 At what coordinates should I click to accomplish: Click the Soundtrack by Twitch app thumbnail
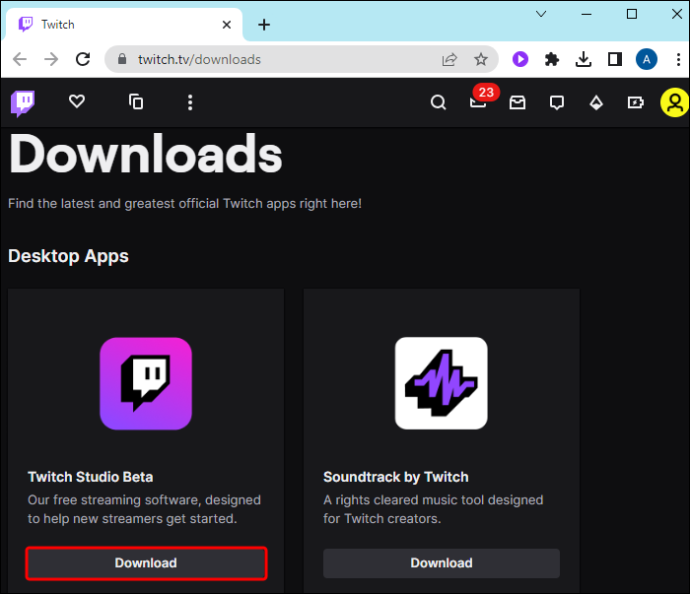coord(441,383)
